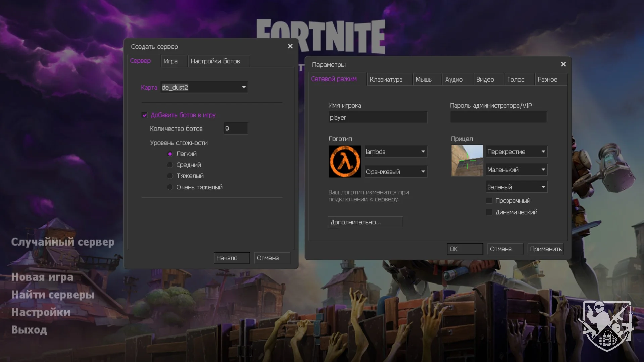This screenshot has width=644, height=362.
Task: Click the Дополнительно... button
Action: [x=365, y=222]
